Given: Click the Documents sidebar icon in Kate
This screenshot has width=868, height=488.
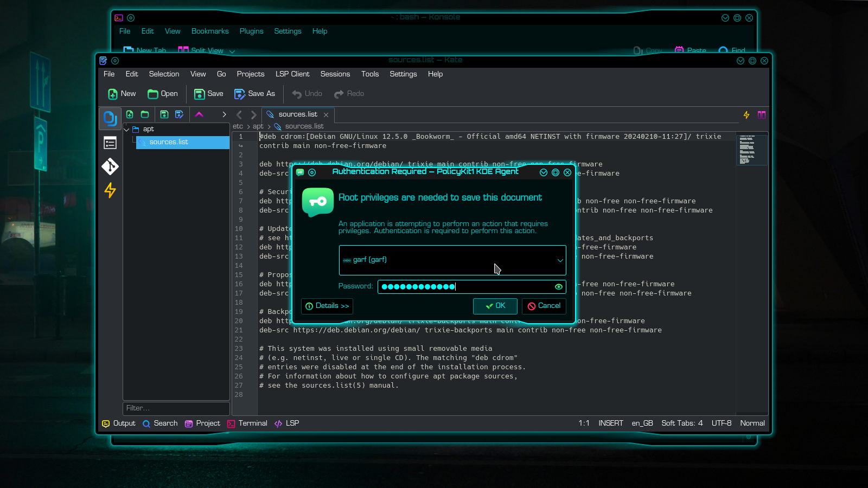Looking at the screenshot, I should [x=110, y=118].
